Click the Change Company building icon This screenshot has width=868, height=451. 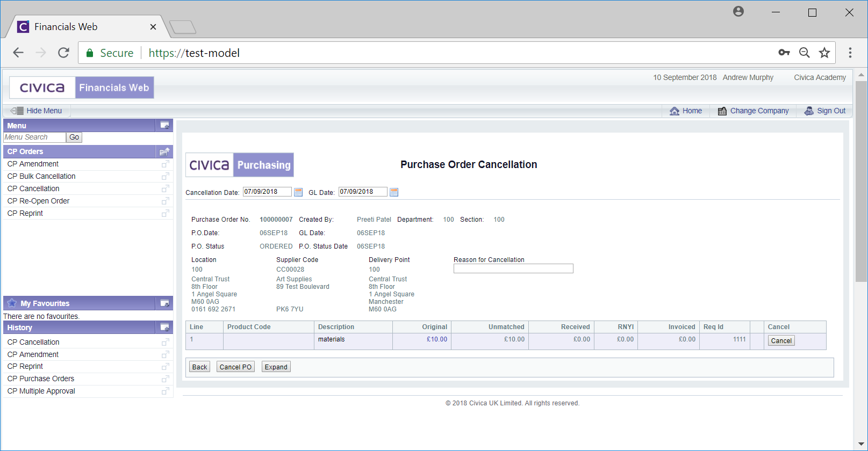tap(722, 111)
